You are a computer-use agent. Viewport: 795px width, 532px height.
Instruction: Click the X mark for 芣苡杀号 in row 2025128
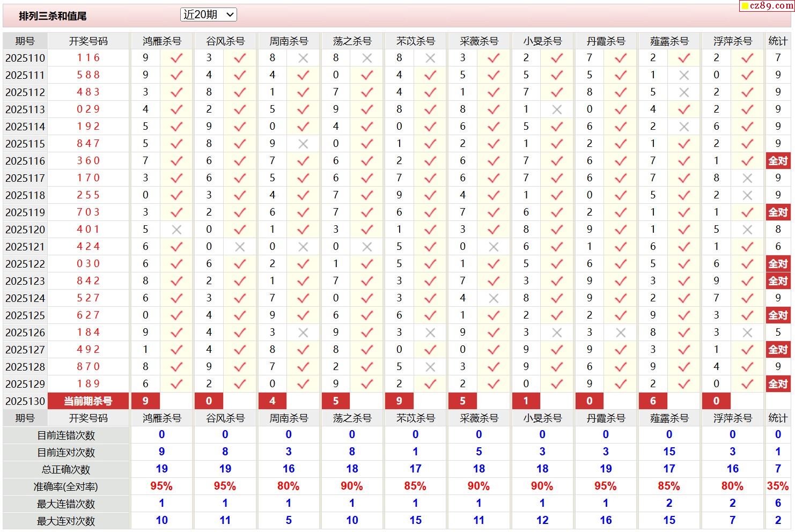click(x=430, y=367)
